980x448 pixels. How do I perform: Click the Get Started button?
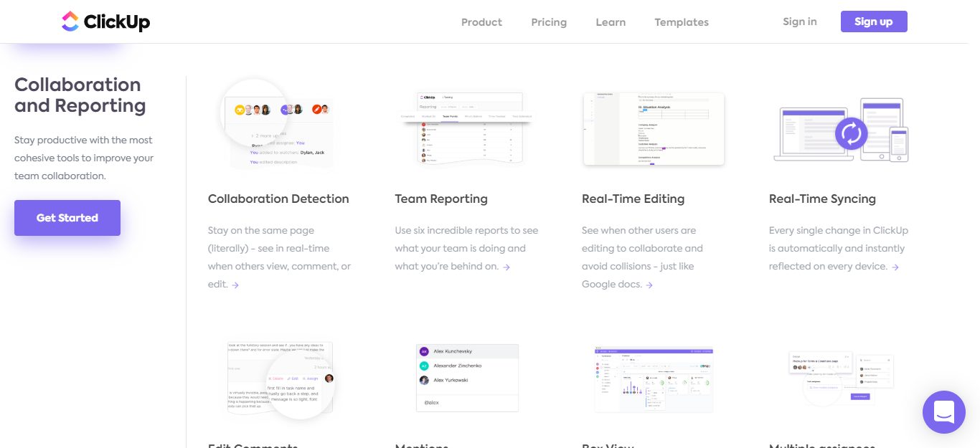[x=67, y=218]
